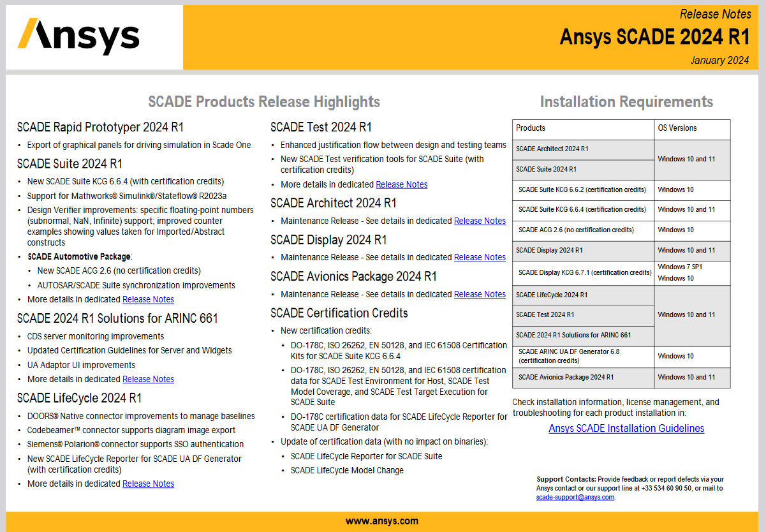The width and height of the screenshot is (766, 532).
Task: Click the www.ansys.com footer address
Action: [x=382, y=521]
